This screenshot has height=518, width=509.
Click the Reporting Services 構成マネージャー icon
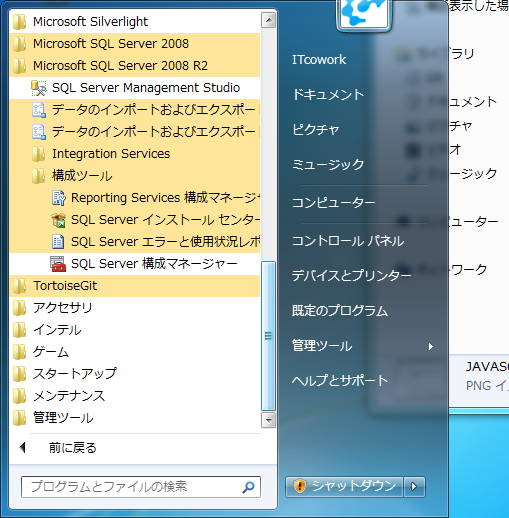click(x=59, y=198)
